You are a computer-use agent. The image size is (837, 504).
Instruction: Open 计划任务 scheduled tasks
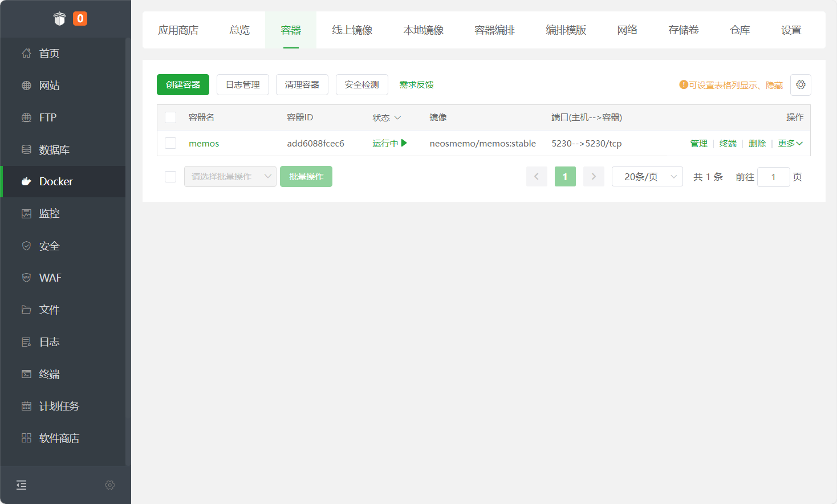63,406
